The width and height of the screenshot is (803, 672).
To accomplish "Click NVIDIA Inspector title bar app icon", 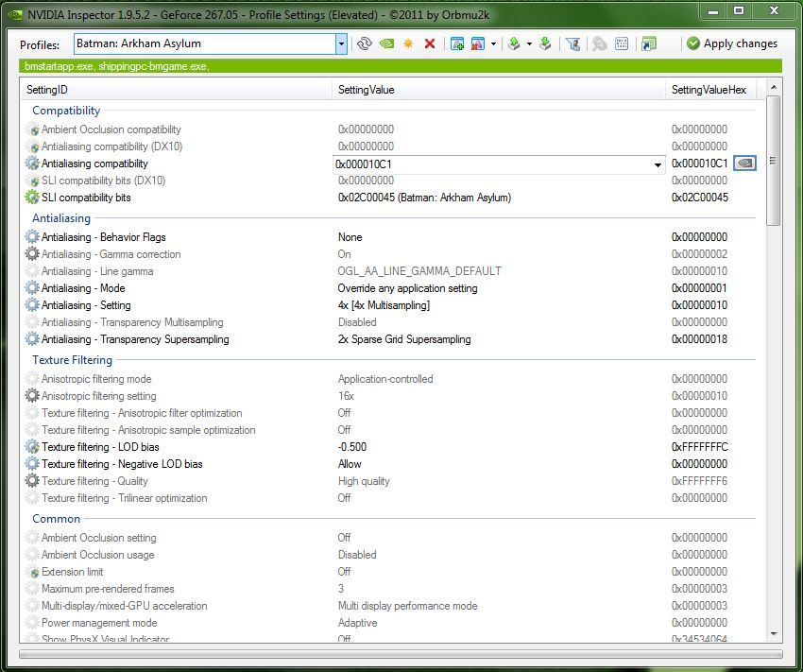I will (15, 15).
